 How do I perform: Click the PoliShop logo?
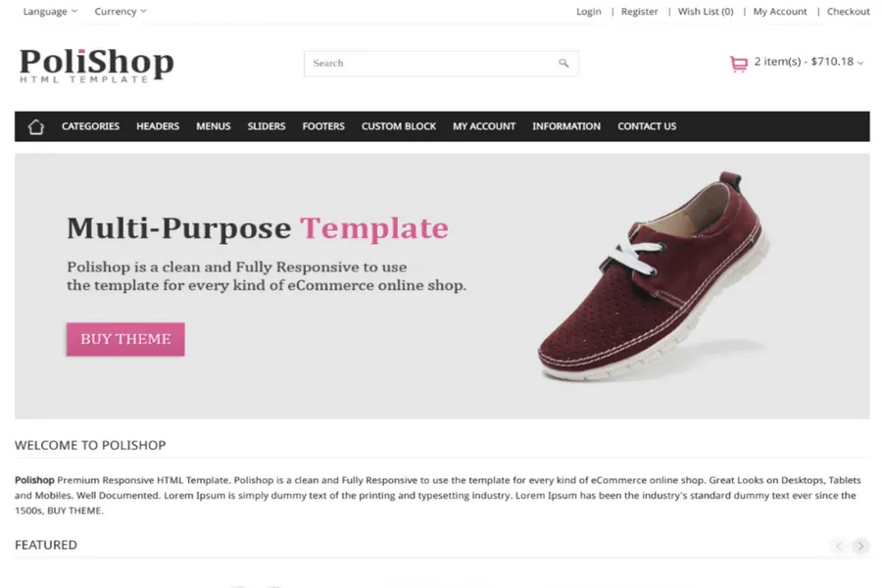pyautogui.click(x=96, y=65)
